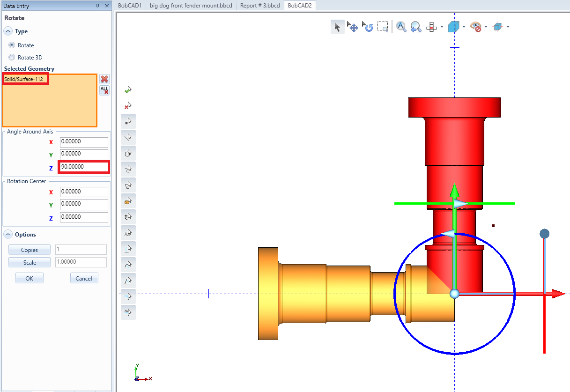This screenshot has height=392, width=570.
Task: Activate the Pan view tool
Action: [353, 27]
